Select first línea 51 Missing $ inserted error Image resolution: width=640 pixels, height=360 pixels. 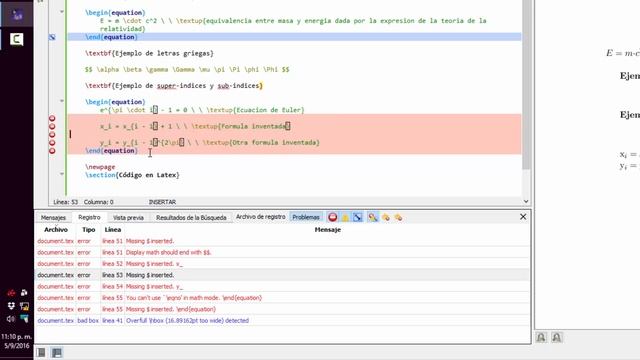click(282, 241)
